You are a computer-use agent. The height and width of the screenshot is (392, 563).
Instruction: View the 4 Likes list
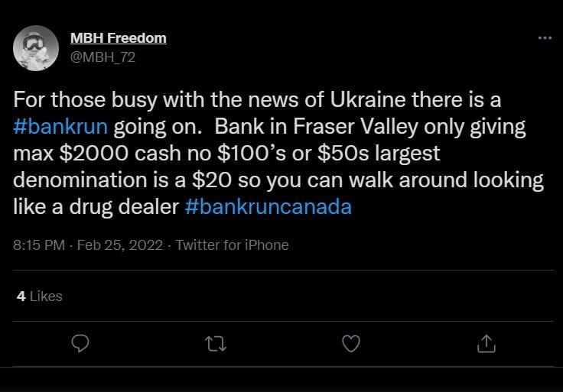pyautogui.click(x=39, y=296)
